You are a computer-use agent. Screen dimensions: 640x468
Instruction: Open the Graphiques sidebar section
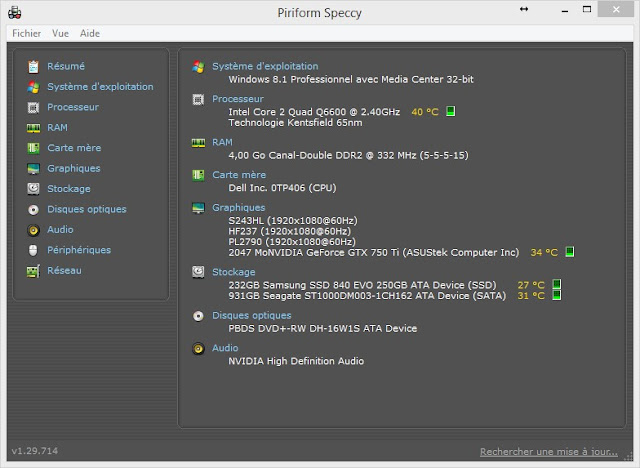point(74,168)
